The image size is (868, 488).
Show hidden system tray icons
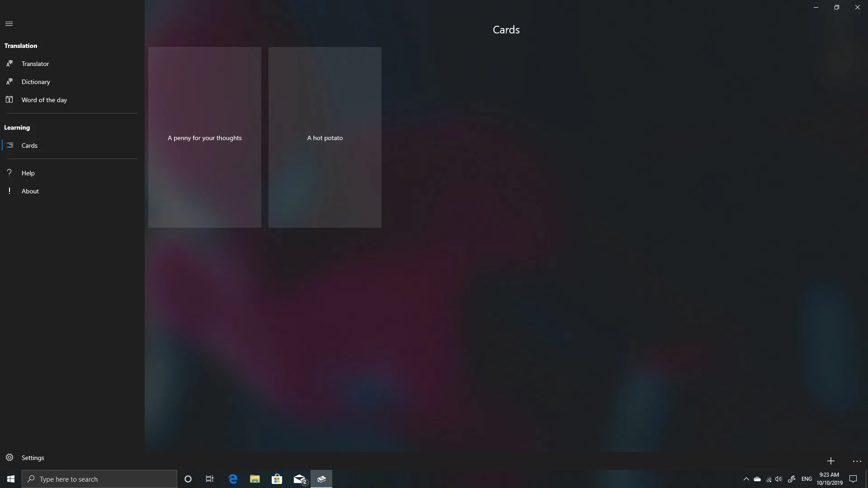point(746,479)
